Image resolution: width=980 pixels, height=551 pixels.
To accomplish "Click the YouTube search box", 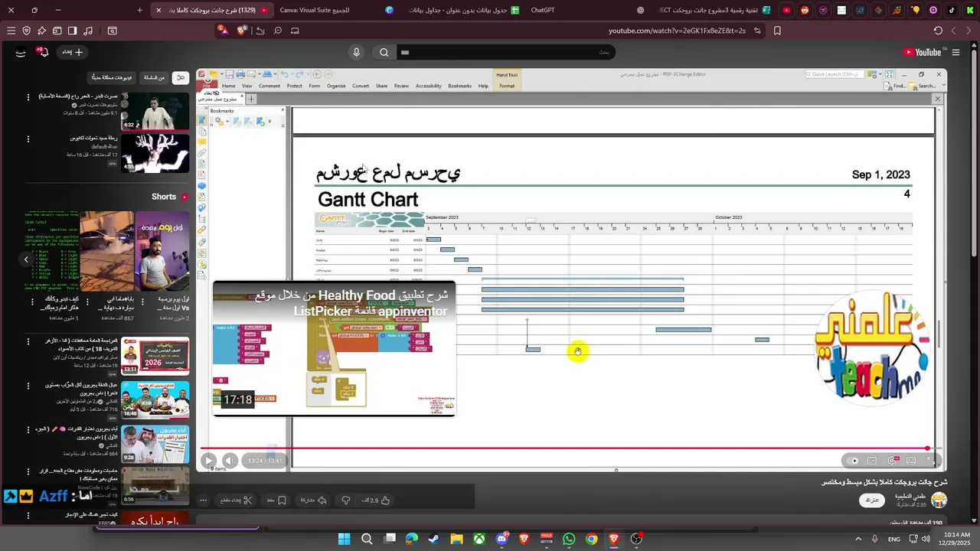I will tap(505, 52).
